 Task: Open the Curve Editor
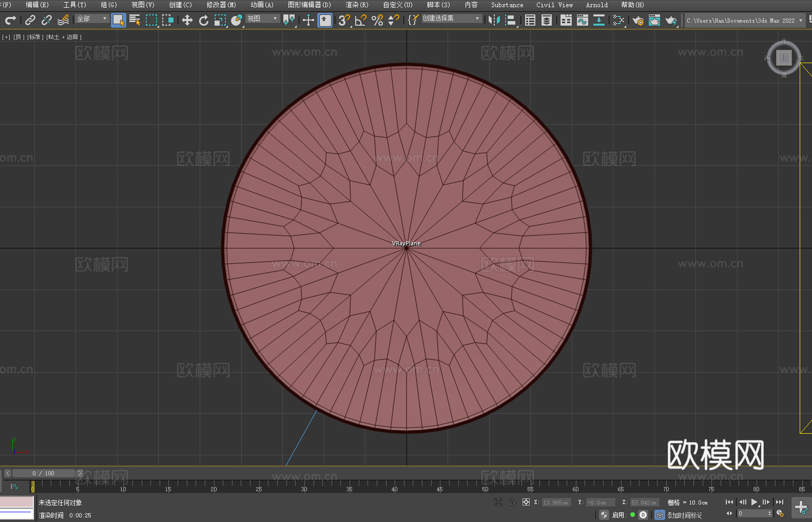pos(582,20)
